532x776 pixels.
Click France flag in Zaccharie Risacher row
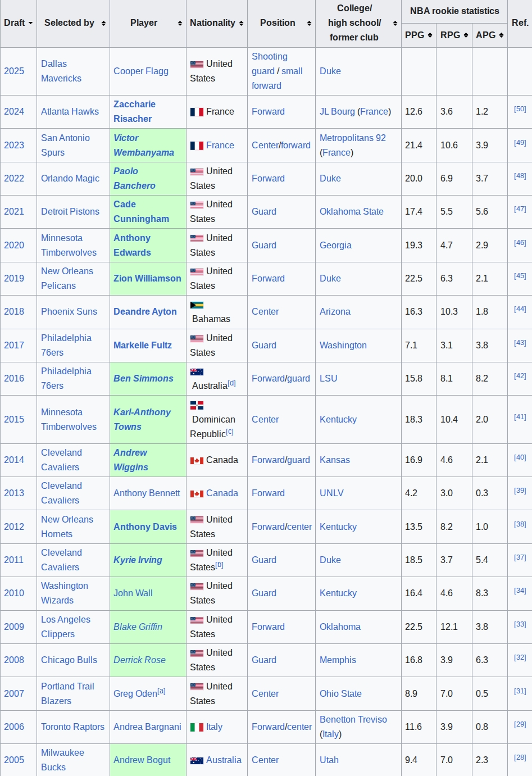(197, 112)
